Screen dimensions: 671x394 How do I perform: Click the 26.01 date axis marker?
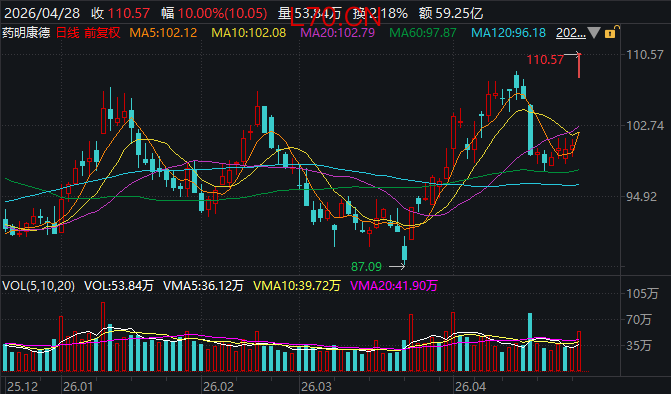[78, 387]
